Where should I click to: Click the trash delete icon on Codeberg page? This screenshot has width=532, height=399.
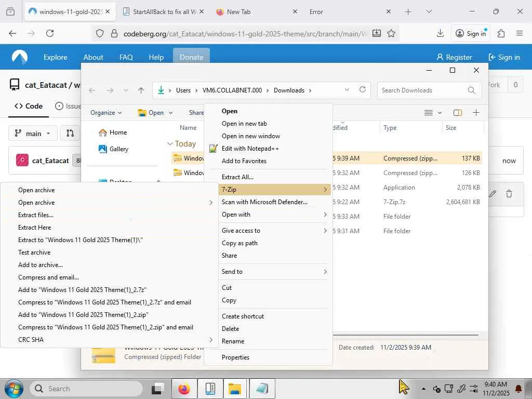tap(509, 194)
